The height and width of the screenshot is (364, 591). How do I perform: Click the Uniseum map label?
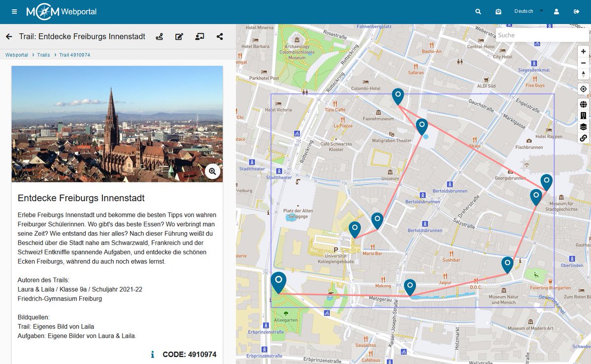pos(390,179)
